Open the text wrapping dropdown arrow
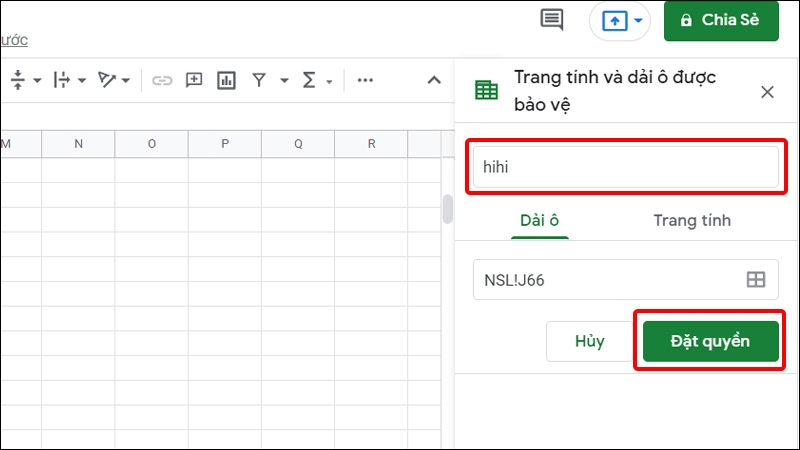This screenshot has height=450, width=800. point(82,80)
